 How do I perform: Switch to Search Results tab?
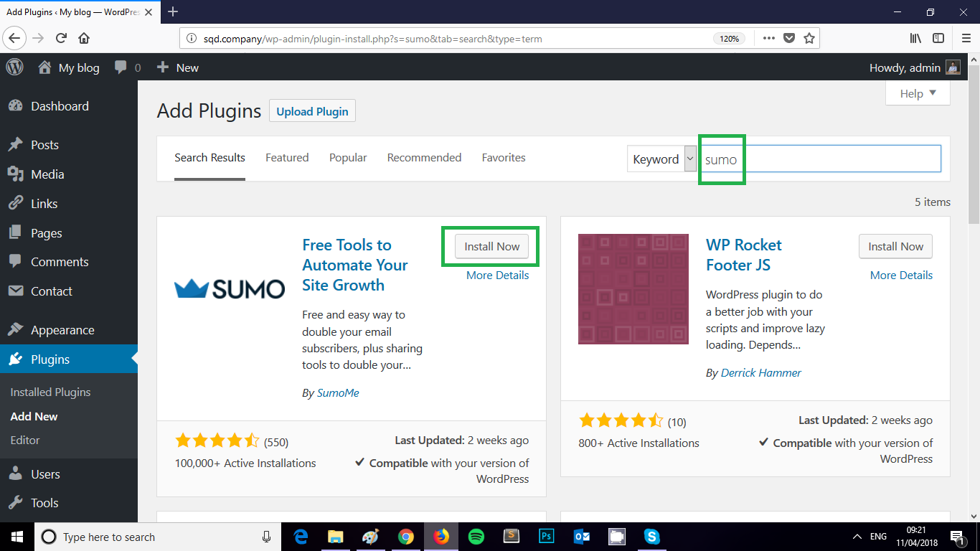(x=209, y=158)
